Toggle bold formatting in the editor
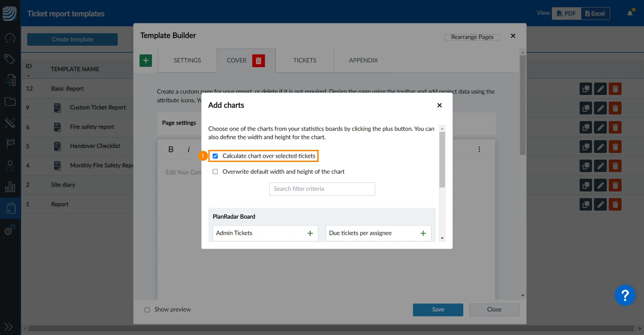This screenshot has width=644, height=335. coord(171,149)
